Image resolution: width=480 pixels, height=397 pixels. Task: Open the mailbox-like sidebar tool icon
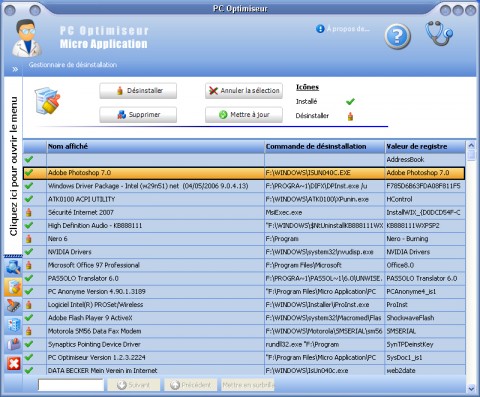click(13, 344)
